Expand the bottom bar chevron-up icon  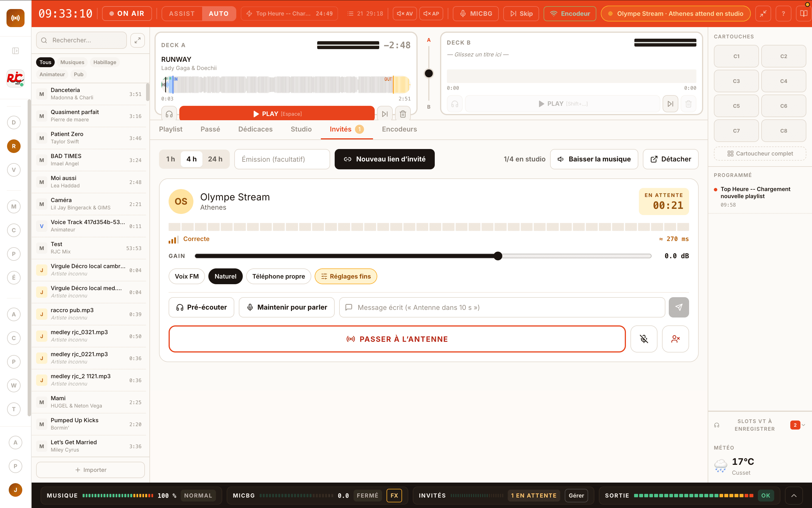(794, 495)
